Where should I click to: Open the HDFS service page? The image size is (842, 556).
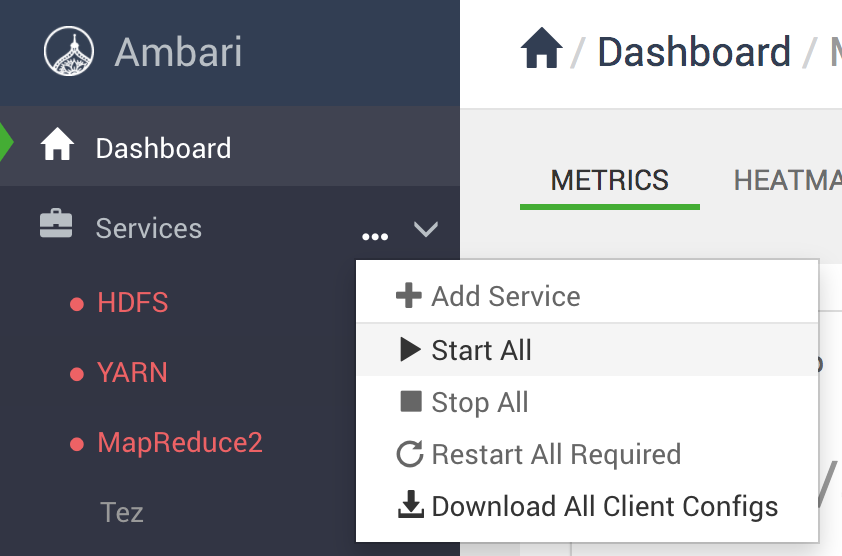tap(133, 302)
